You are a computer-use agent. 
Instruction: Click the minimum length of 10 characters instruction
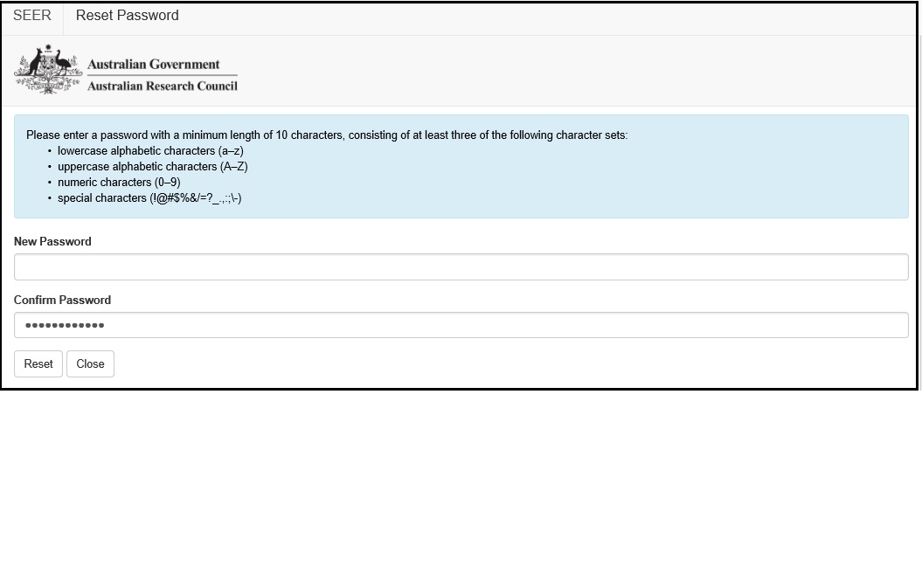coord(327,135)
